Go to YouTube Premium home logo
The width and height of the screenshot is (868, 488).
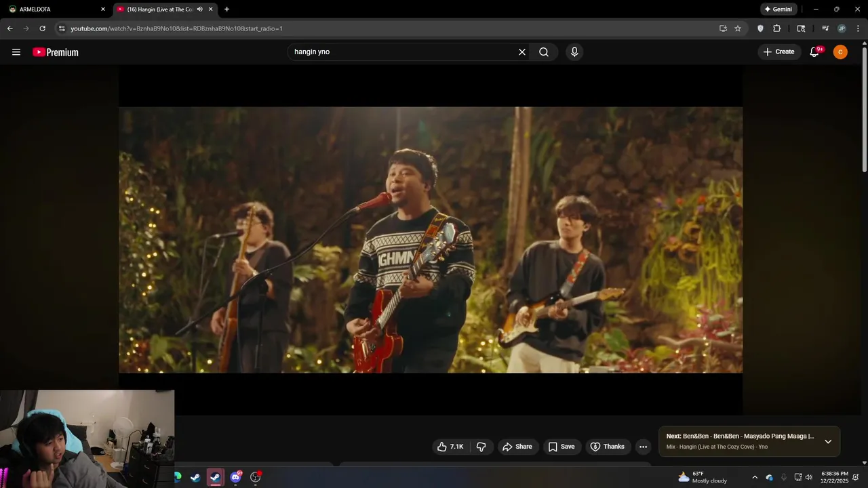click(x=56, y=52)
